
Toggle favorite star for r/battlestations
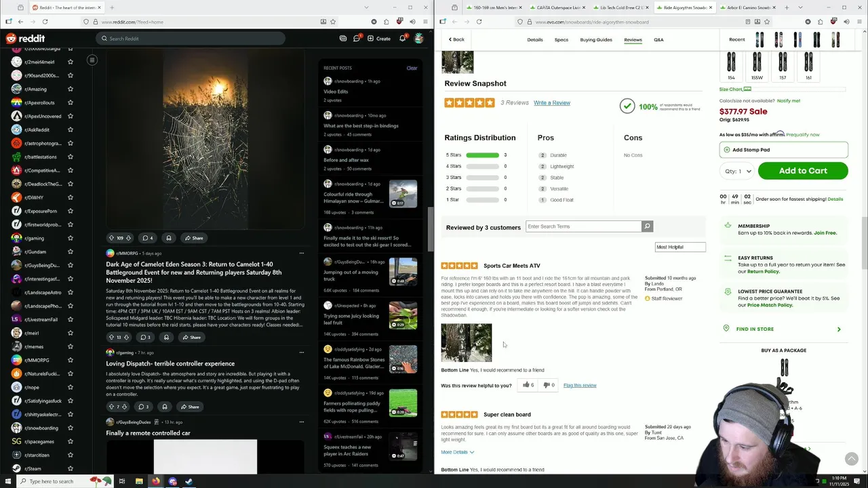(x=71, y=157)
